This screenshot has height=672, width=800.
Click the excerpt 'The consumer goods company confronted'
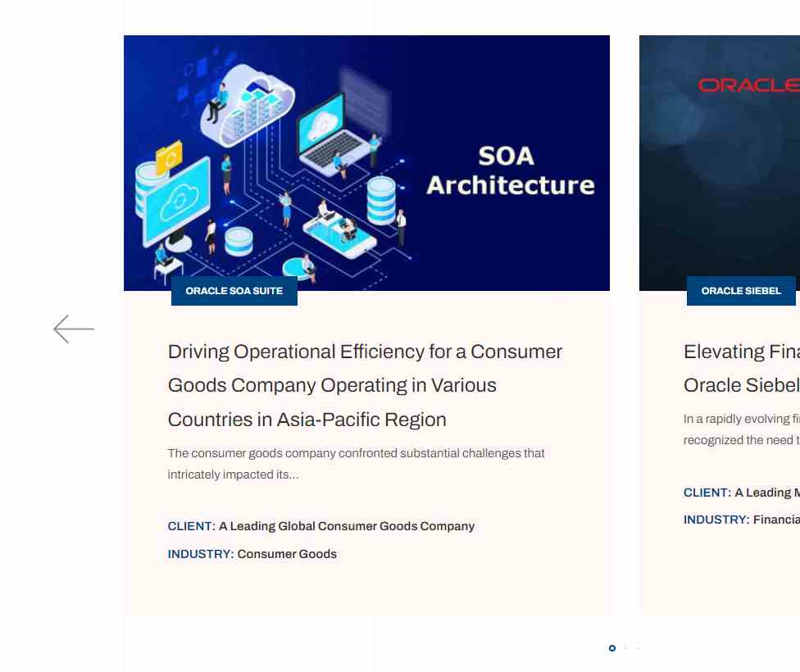tap(356, 464)
